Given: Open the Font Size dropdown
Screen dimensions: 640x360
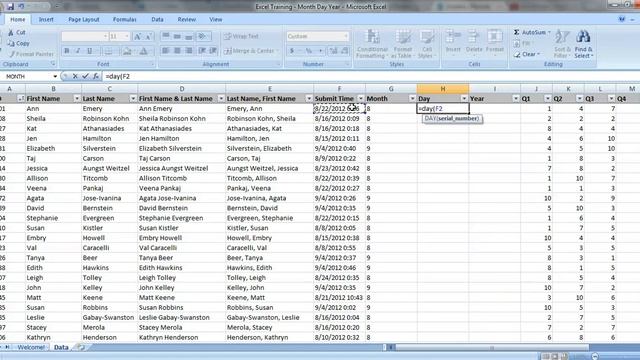Looking at the screenshot, I should 127,36.
